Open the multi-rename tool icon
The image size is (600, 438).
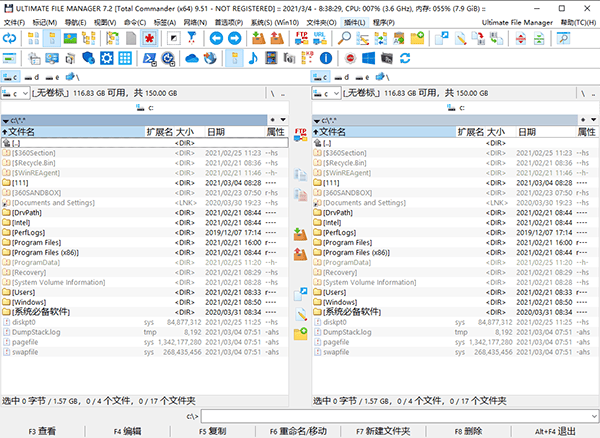coord(362,38)
